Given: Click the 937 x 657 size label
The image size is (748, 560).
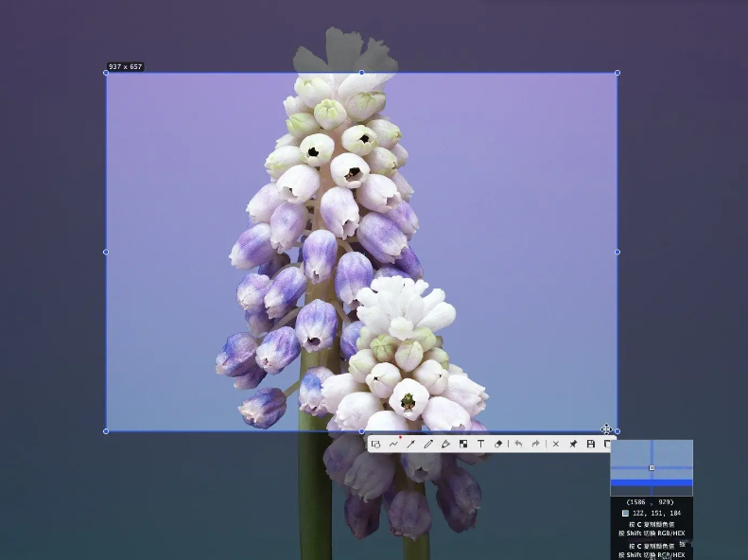Looking at the screenshot, I should 125,67.
